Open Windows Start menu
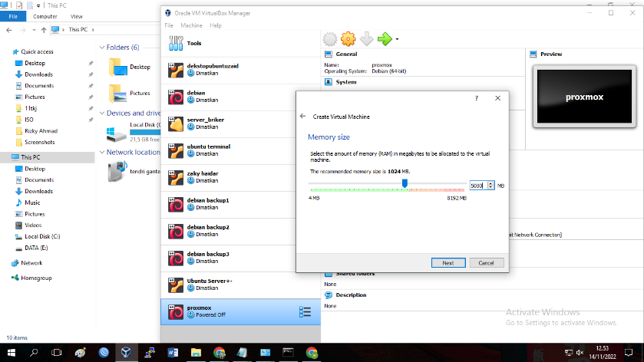The width and height of the screenshot is (644, 362). [11, 353]
